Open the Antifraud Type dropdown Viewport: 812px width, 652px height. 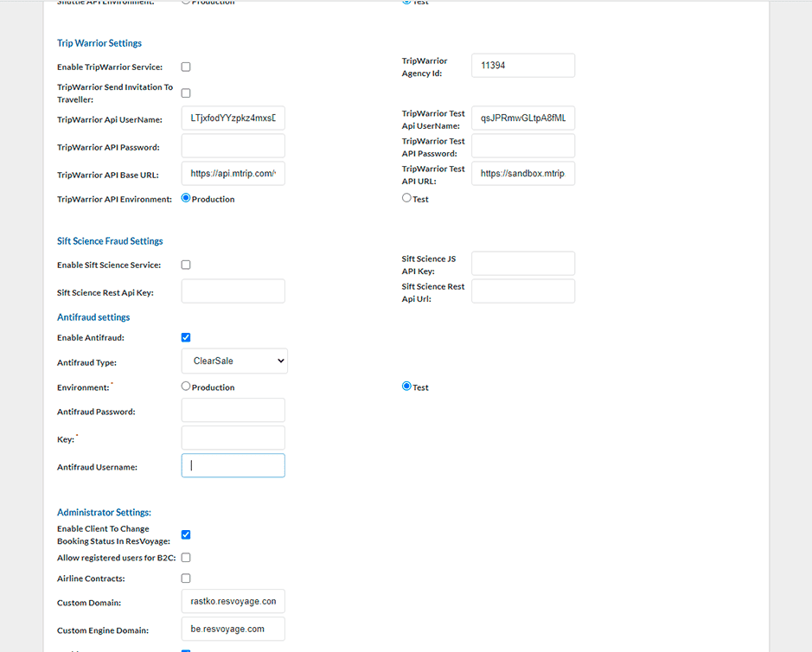tap(234, 361)
